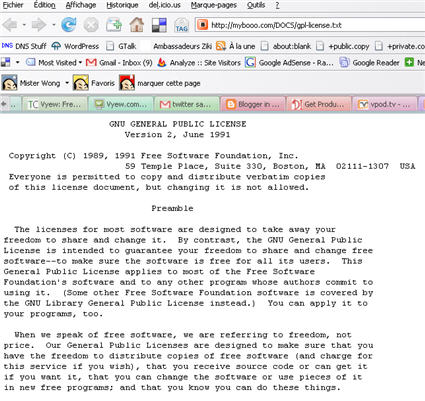Open the GTalk bookmark

(121, 46)
